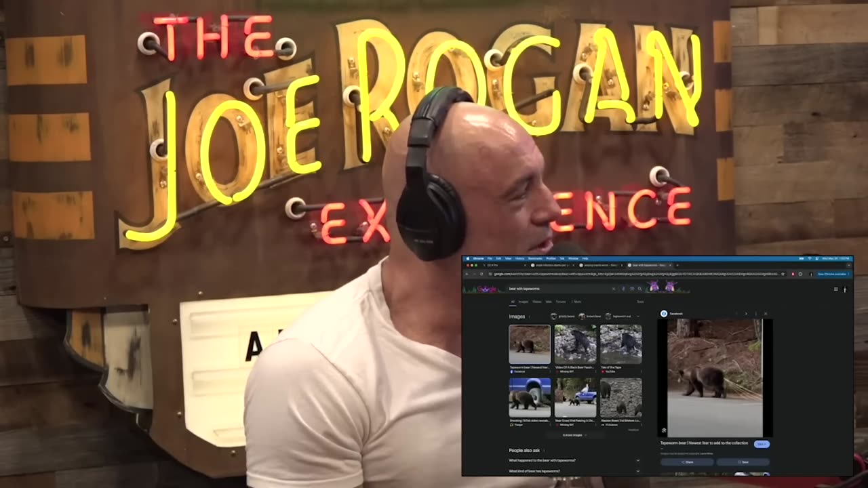Image resolution: width=868 pixels, height=488 pixels.
Task: Expand the image filter chips arrow
Action: (638, 317)
